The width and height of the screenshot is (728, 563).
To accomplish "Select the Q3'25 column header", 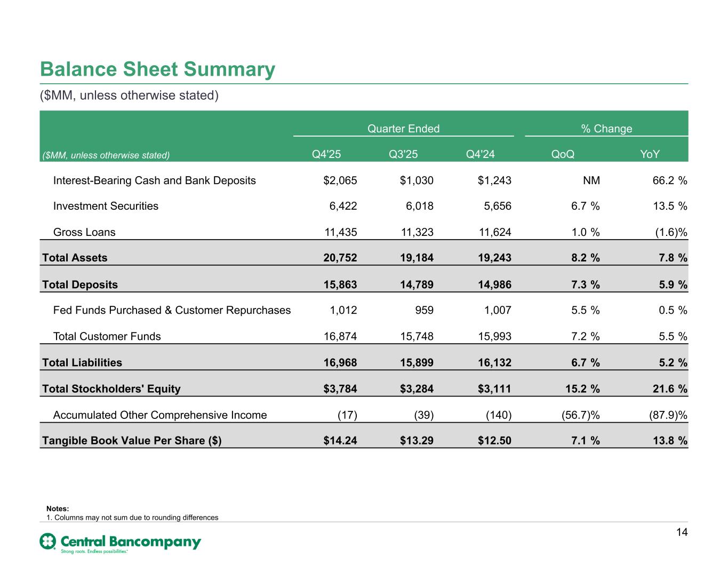I will point(403,154).
